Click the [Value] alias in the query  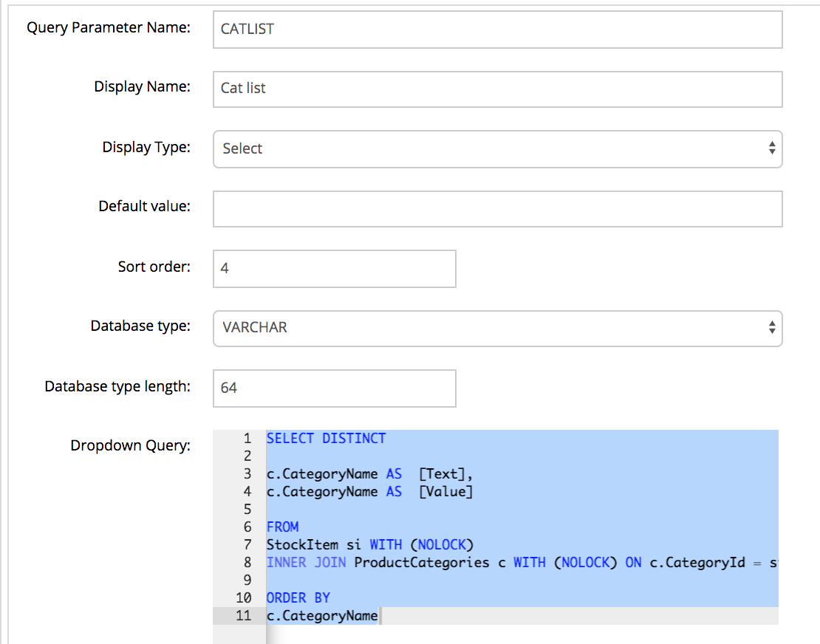pyautogui.click(x=445, y=492)
